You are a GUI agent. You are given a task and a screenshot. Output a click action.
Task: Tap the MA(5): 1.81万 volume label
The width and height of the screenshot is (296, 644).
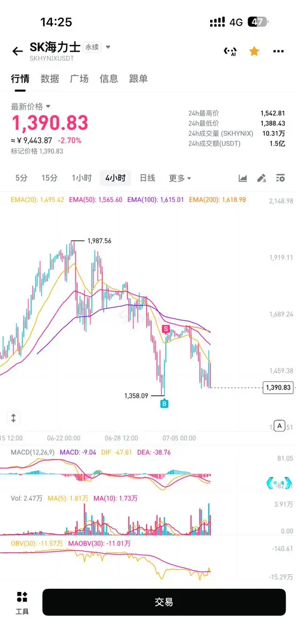tap(68, 498)
